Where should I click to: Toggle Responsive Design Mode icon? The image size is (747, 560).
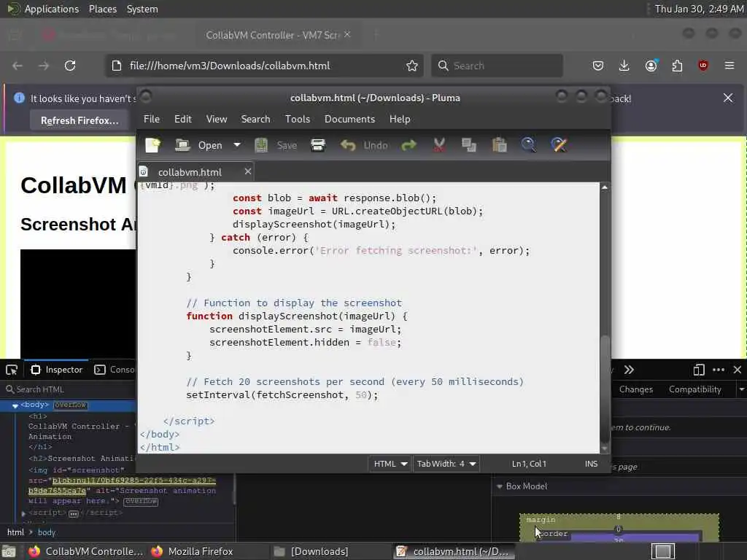698,370
